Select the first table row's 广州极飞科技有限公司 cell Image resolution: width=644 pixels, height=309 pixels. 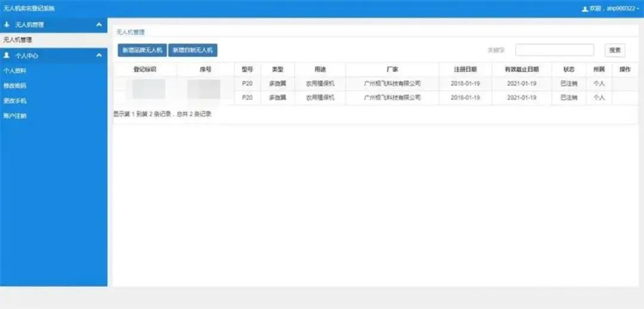(392, 84)
